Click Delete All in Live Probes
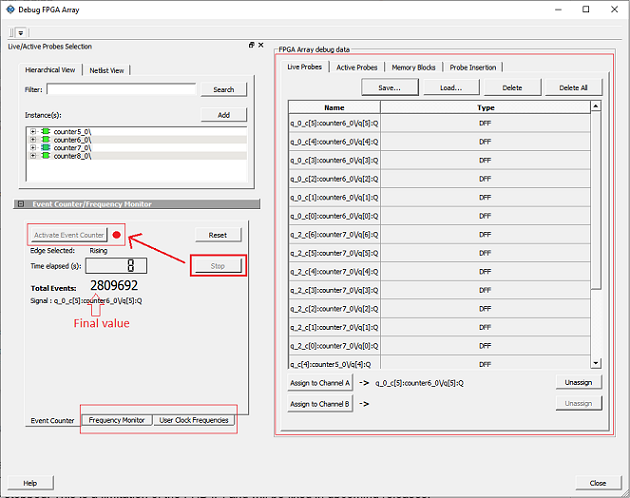Screen dimensions: 630x498 pyautogui.click(x=573, y=88)
